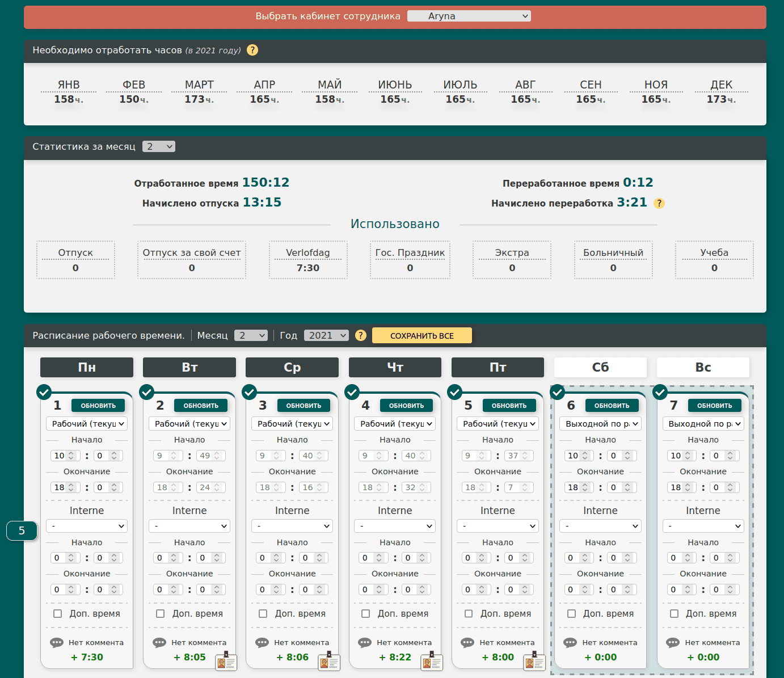This screenshot has width=784, height=678.
Task: Enable Доп. время checkbox on day 5
Action: pyautogui.click(x=469, y=613)
